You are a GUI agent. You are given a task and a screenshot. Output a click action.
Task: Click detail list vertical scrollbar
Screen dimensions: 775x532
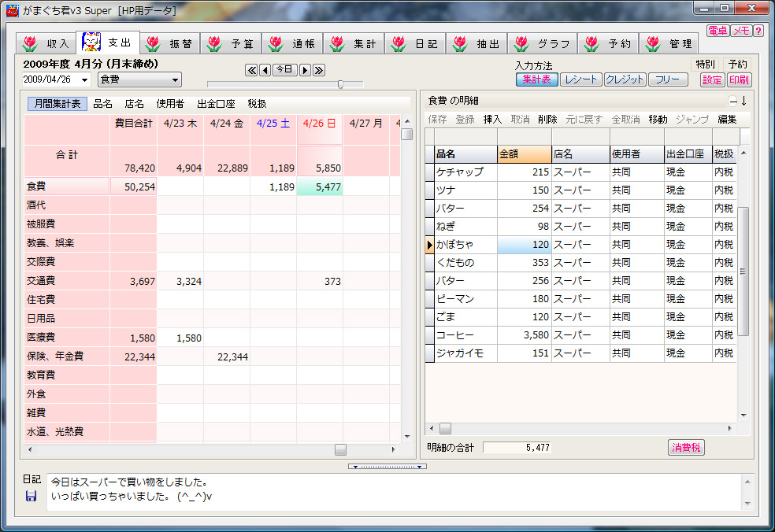coord(743,272)
